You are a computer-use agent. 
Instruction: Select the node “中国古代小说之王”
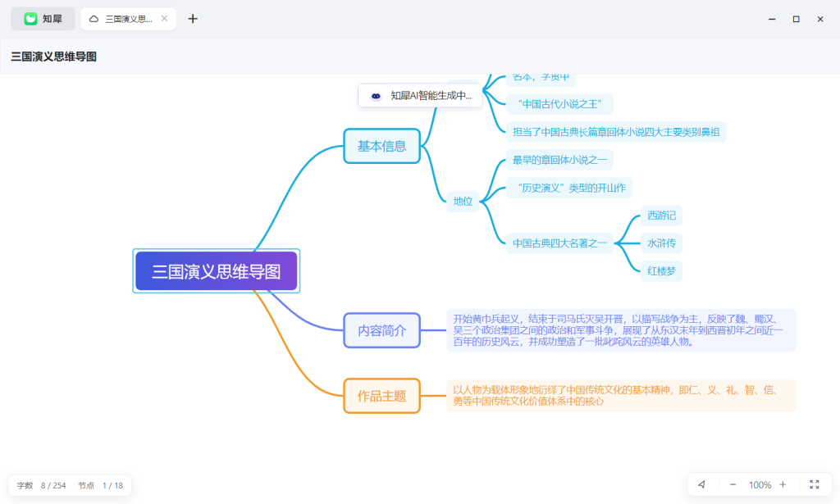[559, 104]
